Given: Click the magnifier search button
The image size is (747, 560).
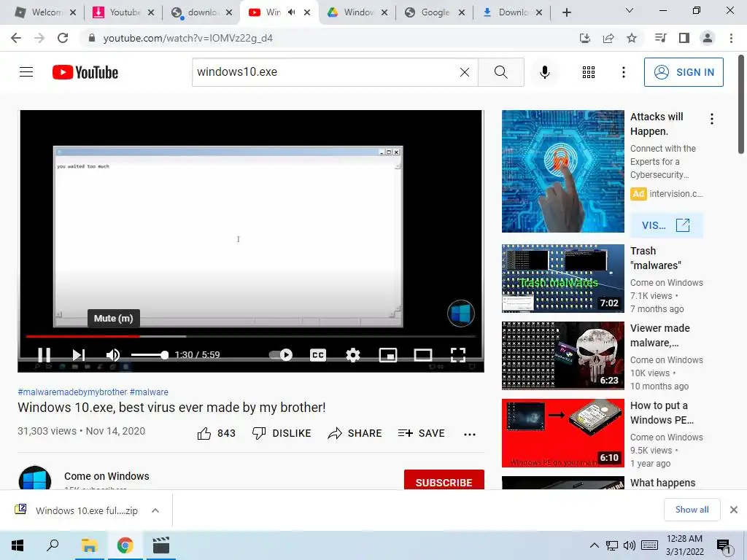Looking at the screenshot, I should point(500,72).
